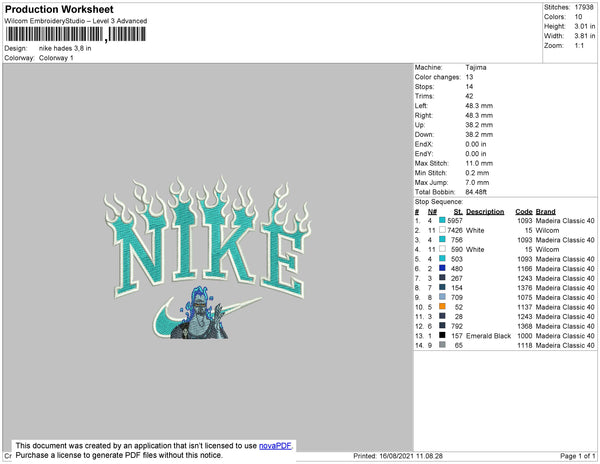Image resolution: width=600 pixels, height=464 pixels.
Task: Click the teal swatch in stop row 1
Action: (x=442, y=220)
